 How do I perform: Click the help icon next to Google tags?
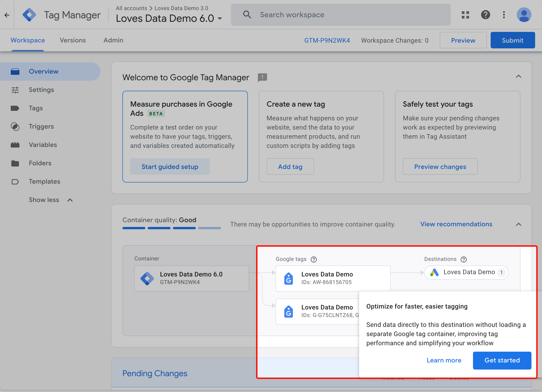click(314, 259)
